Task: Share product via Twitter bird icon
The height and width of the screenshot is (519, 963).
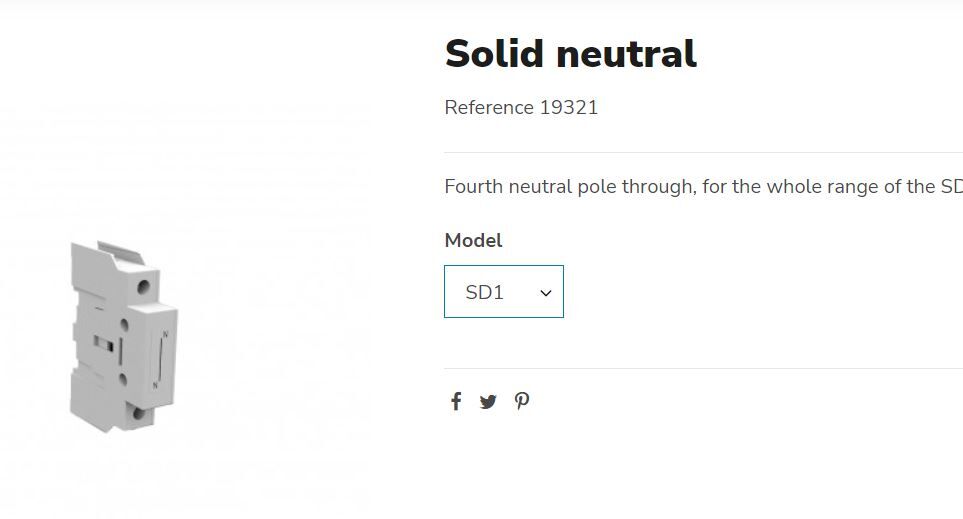Action: (x=488, y=402)
